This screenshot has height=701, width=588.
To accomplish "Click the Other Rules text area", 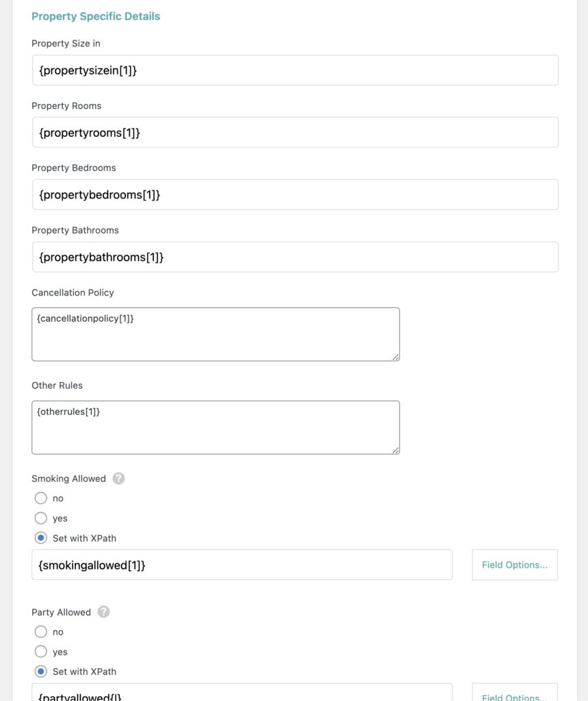I will [216, 426].
